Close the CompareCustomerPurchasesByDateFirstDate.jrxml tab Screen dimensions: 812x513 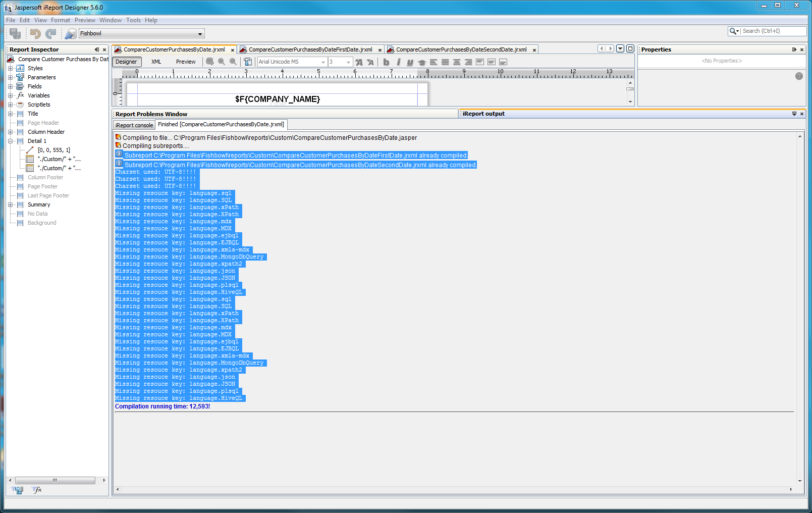pyautogui.click(x=380, y=50)
